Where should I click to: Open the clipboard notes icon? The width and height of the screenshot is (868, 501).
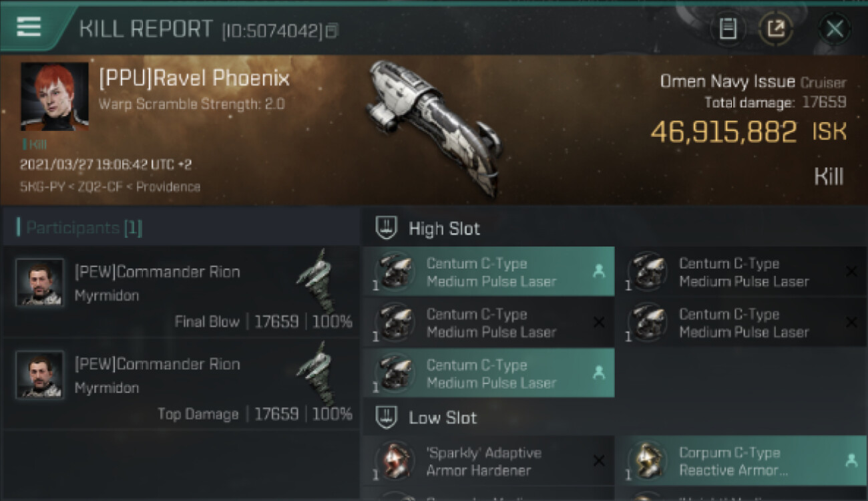coord(728,29)
